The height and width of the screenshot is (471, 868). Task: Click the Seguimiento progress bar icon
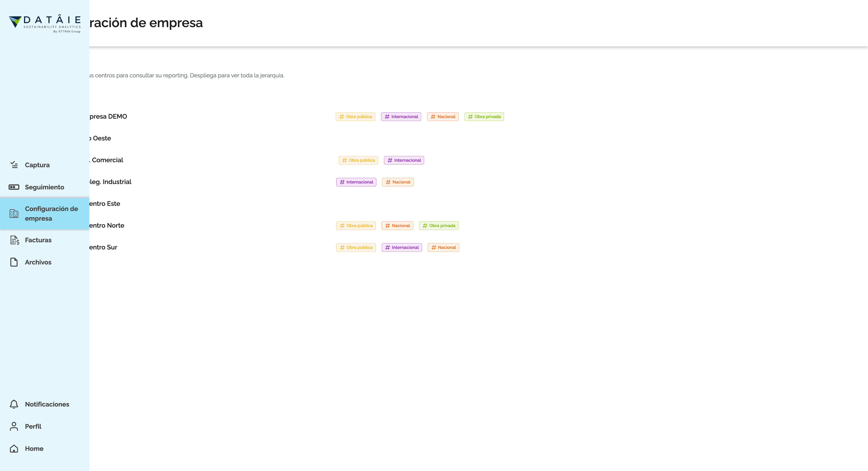click(x=14, y=187)
